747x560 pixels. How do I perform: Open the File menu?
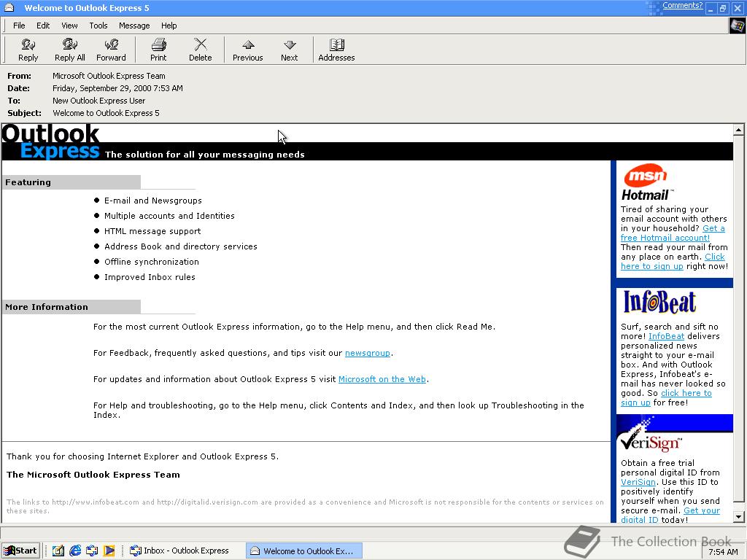[x=19, y=26]
